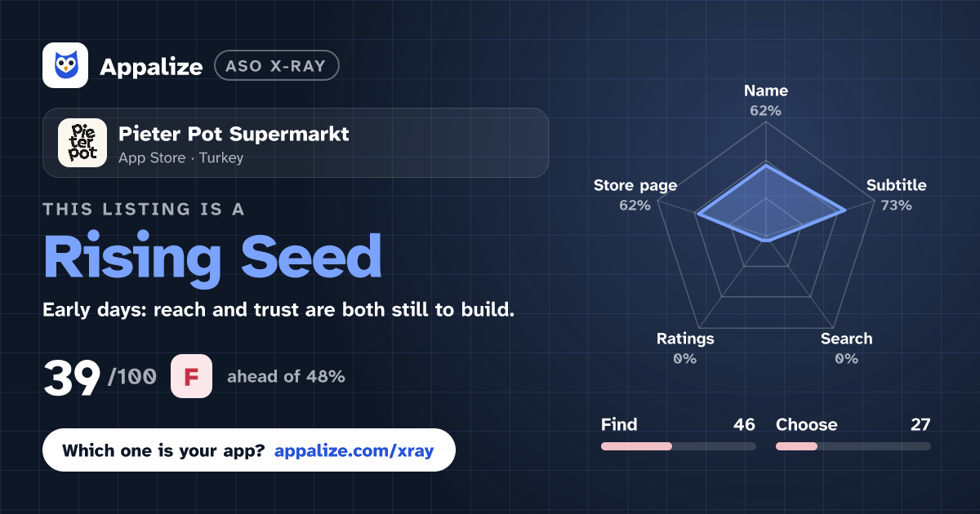This screenshot has width=980, height=514.
Task: Click the red F grade badge
Action: [191, 376]
